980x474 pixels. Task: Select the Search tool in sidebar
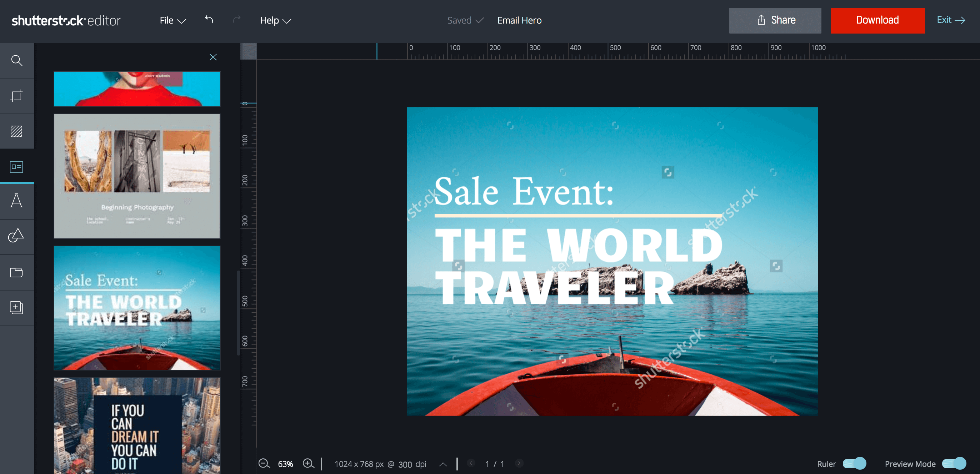(17, 60)
